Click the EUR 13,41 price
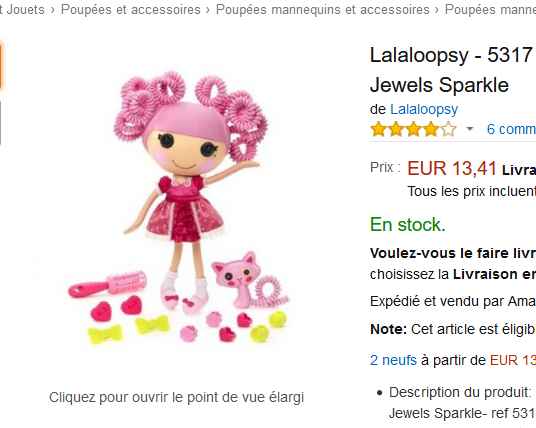Screen dimensions: 536x428 tap(452, 169)
